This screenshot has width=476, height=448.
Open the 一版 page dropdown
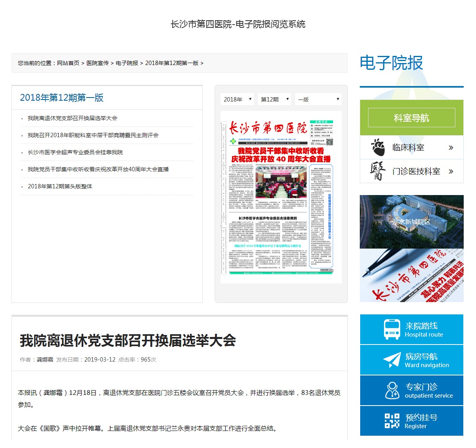coord(318,99)
